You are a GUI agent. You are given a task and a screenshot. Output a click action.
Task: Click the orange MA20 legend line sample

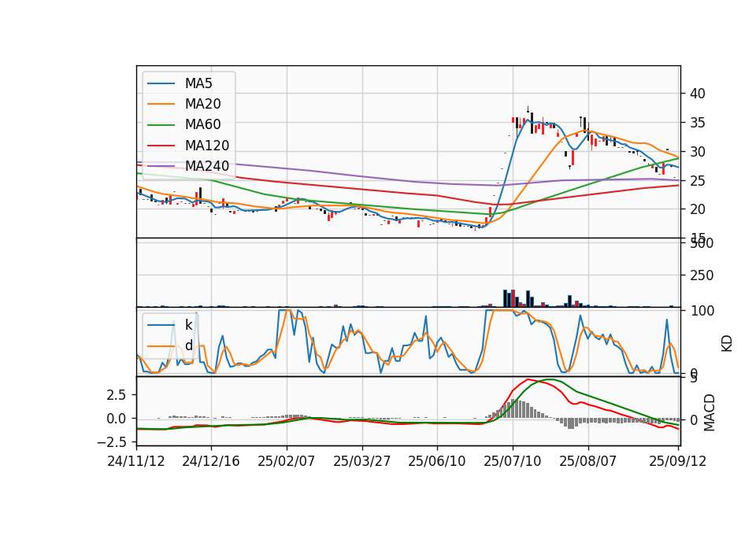pos(161,104)
